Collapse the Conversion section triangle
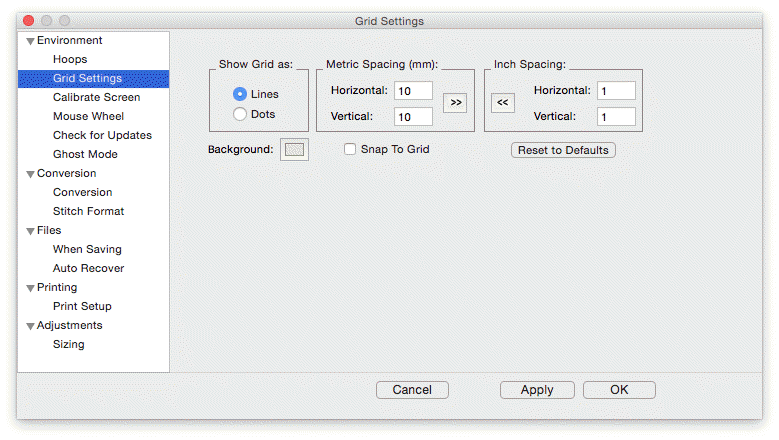The height and width of the screenshot is (440, 779). pyautogui.click(x=30, y=174)
